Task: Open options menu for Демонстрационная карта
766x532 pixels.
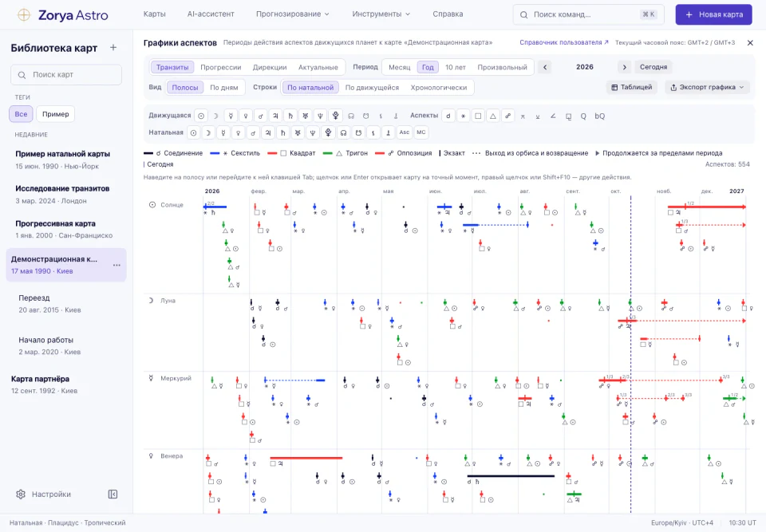Action: (x=116, y=265)
